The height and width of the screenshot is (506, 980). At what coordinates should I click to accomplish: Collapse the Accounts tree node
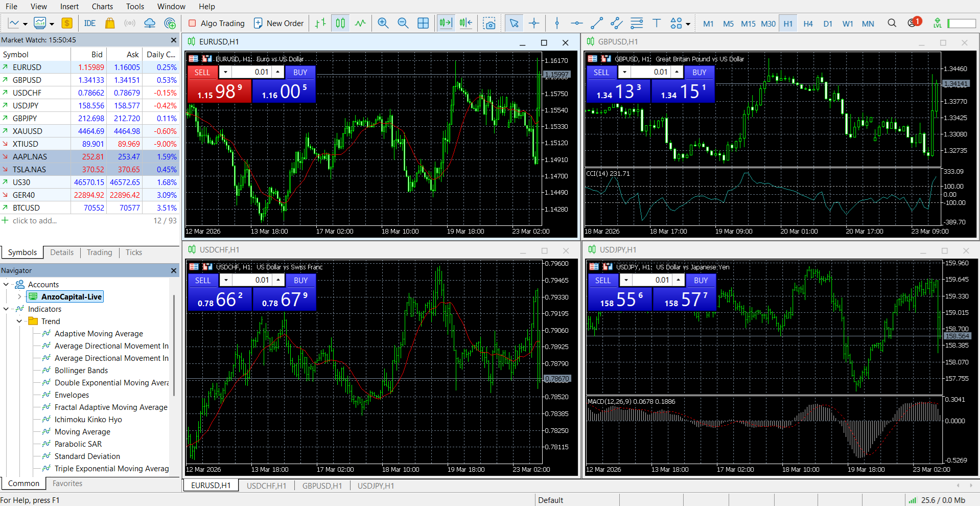[x=6, y=284]
